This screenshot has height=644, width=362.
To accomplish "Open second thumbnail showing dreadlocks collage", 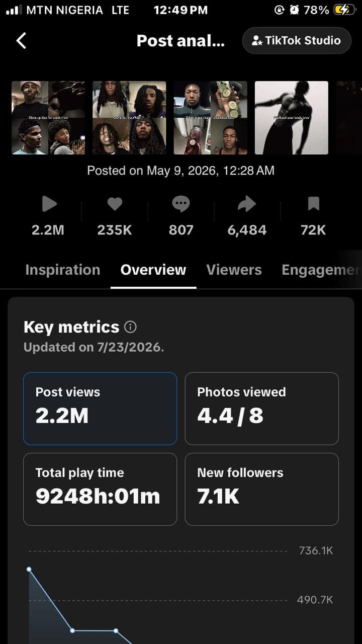I will [x=129, y=118].
